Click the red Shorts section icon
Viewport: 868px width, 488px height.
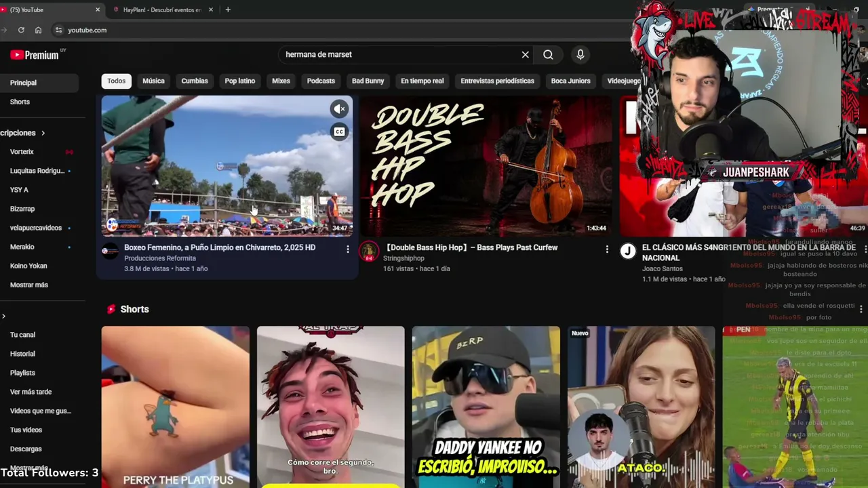coord(111,309)
